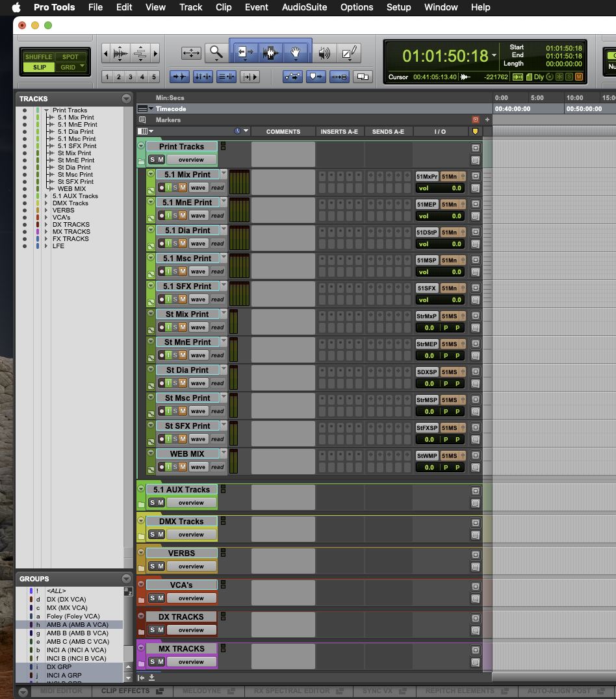The height and width of the screenshot is (699, 616).
Task: Click the Groups list scroll-down arrow
Action: point(128,678)
